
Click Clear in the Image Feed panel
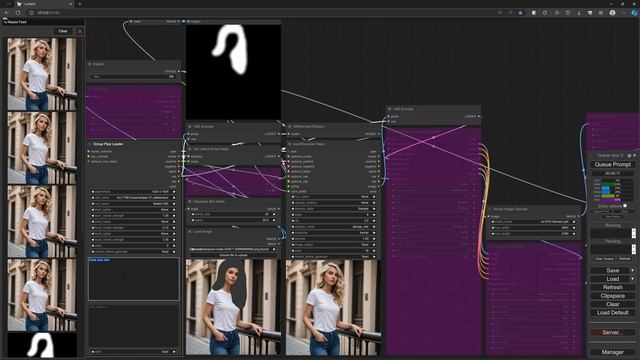[x=63, y=31]
